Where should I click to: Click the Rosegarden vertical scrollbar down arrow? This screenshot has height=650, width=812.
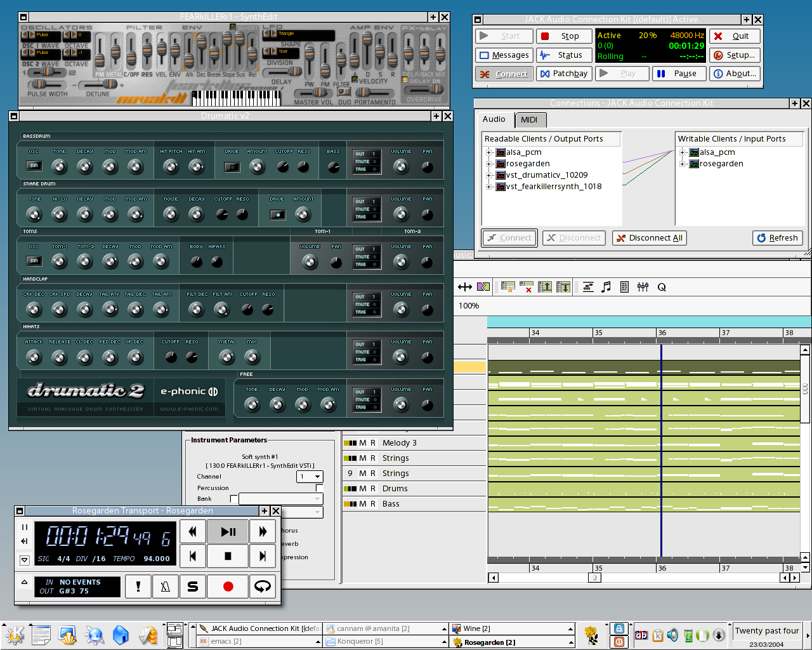pos(805,567)
